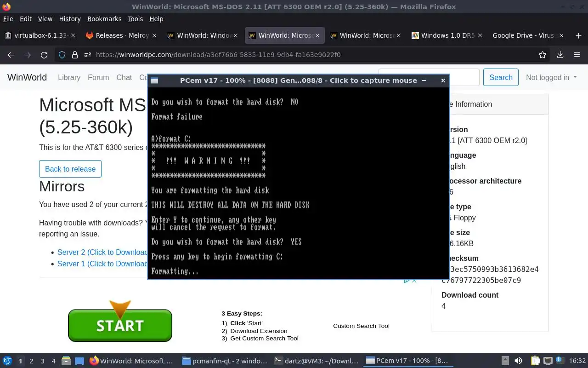Open network status tray icon

[x=548, y=361]
